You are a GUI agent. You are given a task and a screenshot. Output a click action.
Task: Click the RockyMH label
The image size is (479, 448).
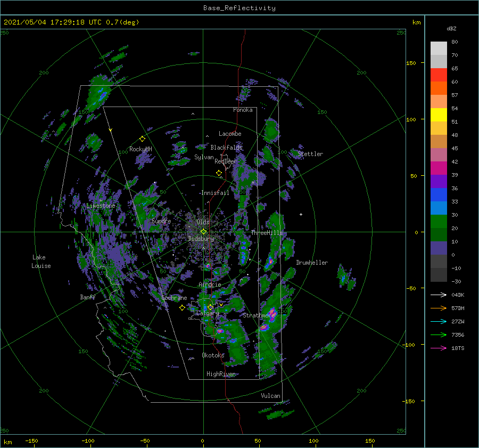tap(141, 149)
